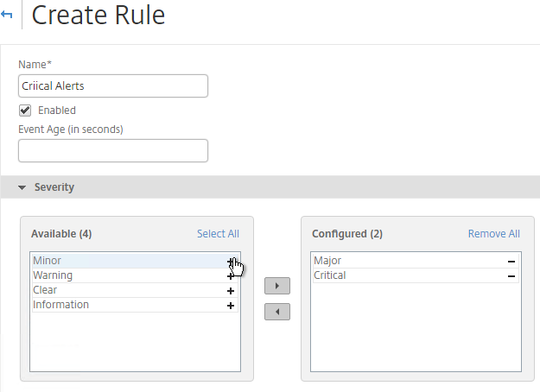Collapse the Severity section triangle
Image resolution: width=540 pixels, height=392 pixels.
click(x=22, y=187)
